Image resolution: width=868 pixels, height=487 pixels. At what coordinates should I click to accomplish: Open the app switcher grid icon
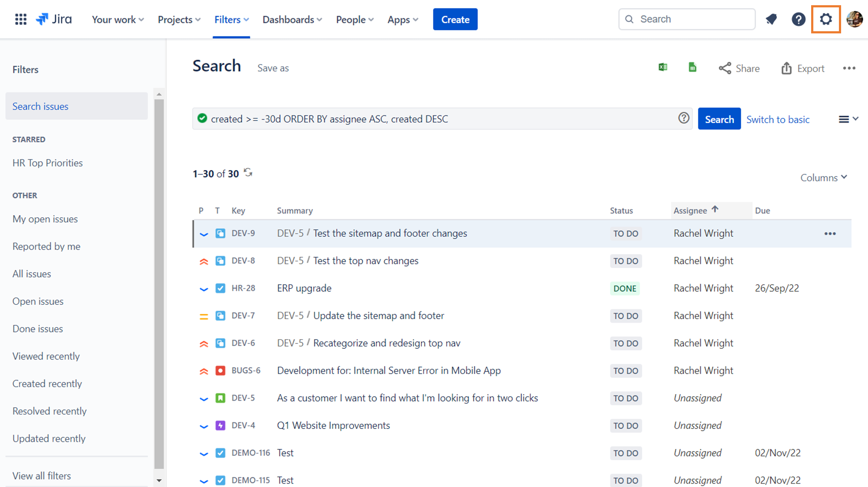(x=20, y=20)
